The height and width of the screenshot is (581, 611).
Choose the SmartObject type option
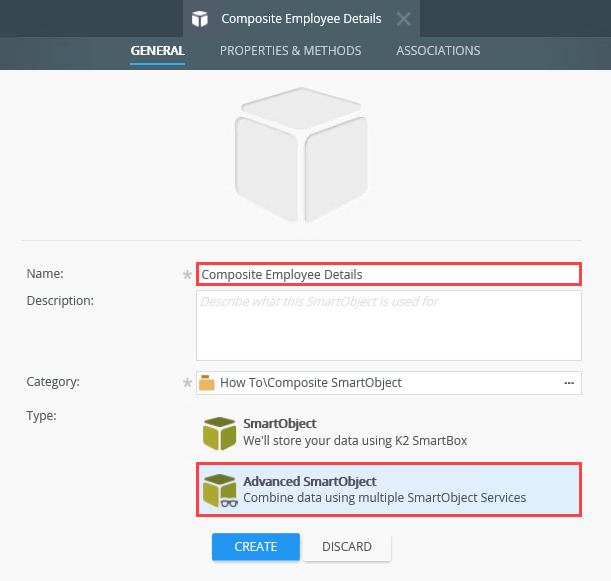[x=389, y=433]
